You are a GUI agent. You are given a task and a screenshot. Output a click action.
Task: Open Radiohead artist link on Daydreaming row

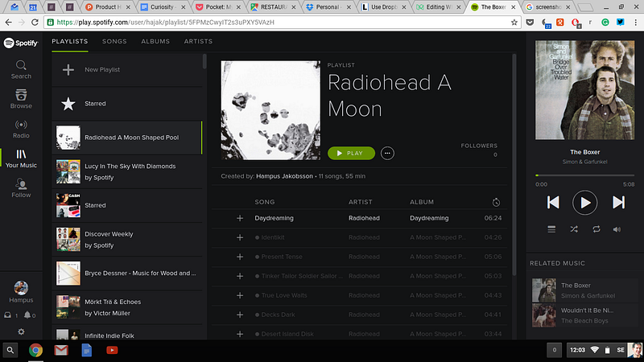364,218
